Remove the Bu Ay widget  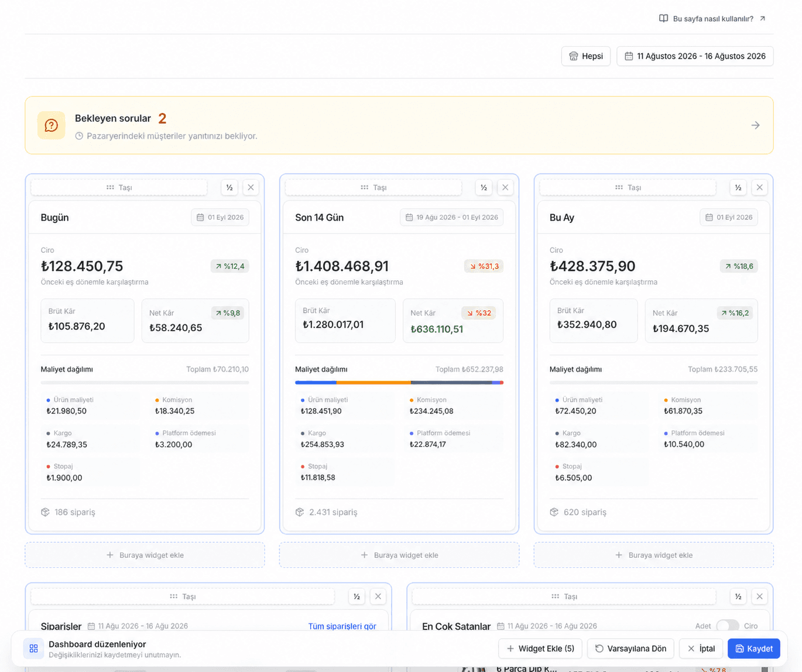[759, 187]
